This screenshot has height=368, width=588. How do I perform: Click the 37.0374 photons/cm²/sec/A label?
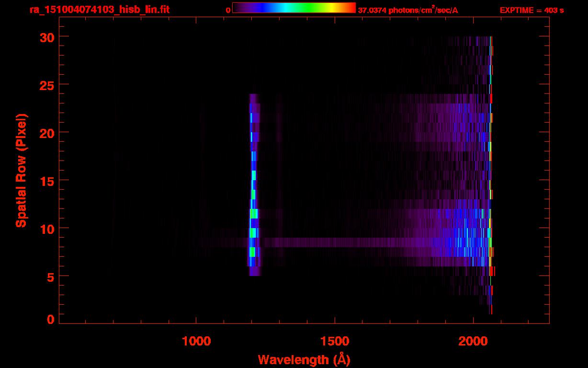pos(408,10)
